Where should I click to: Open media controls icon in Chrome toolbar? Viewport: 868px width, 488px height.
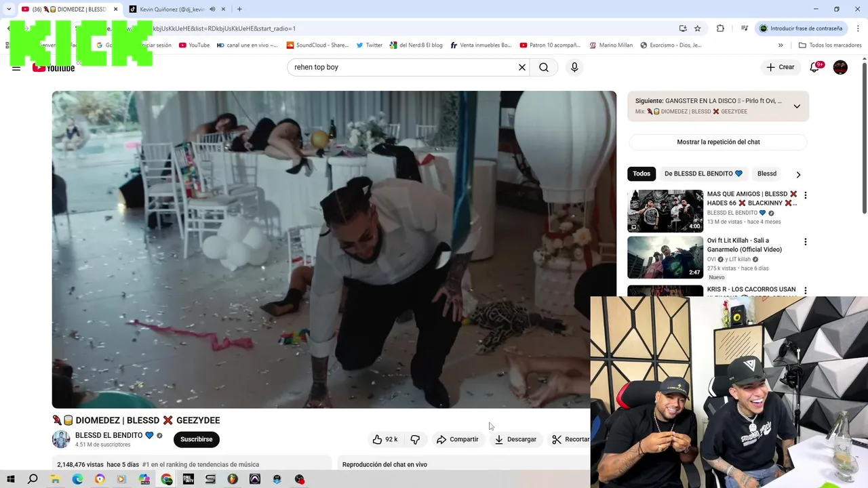pos(745,28)
